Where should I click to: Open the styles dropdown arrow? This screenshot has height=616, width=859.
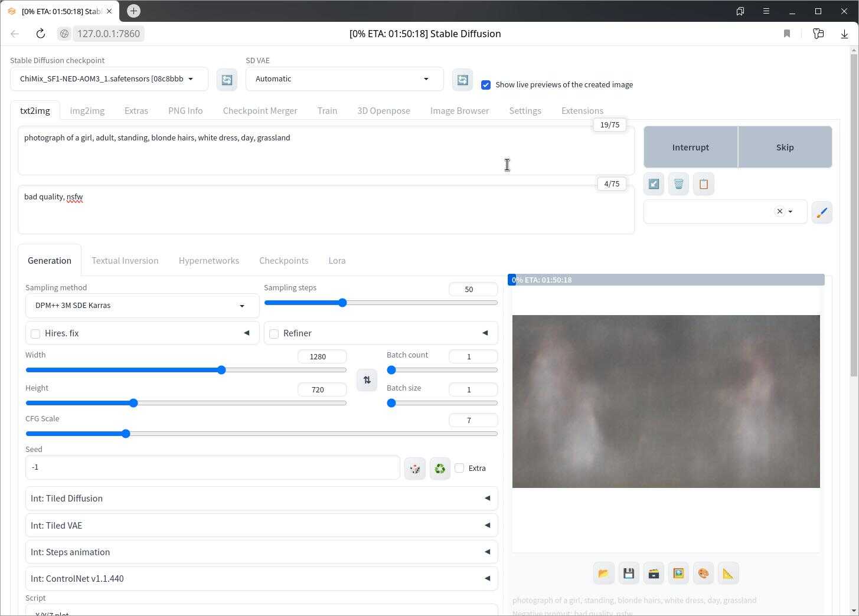pyautogui.click(x=791, y=212)
